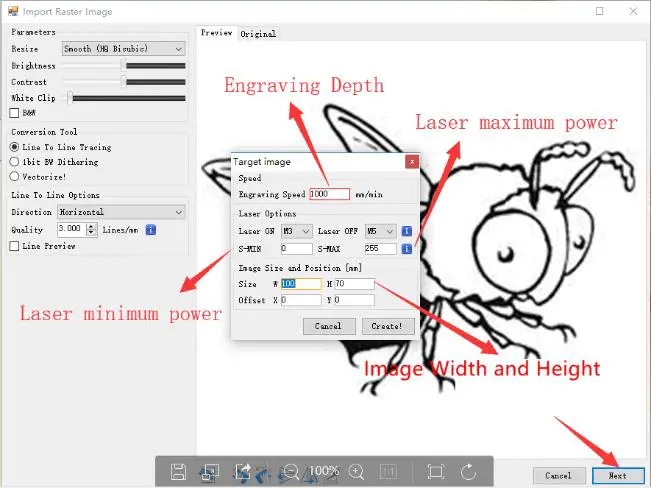Select Line To Line Tracing option
This screenshot has width=651, height=488.
[15, 147]
